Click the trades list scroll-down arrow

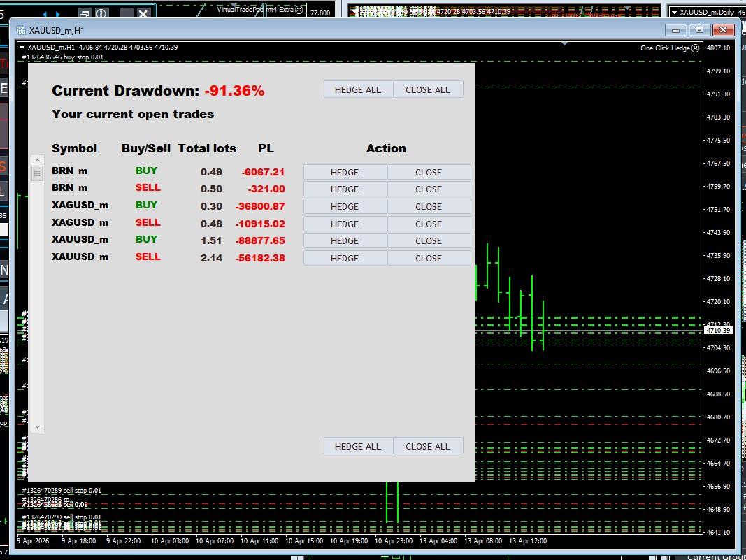(37, 426)
